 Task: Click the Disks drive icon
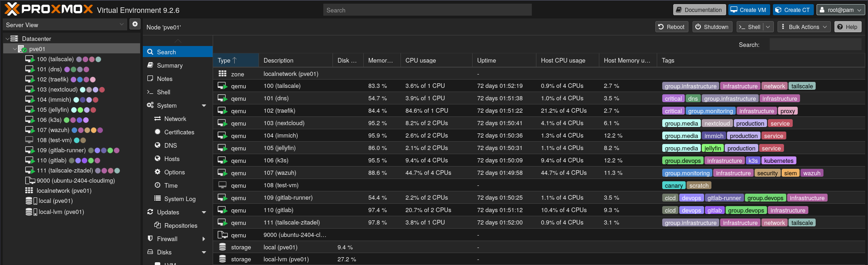tap(150, 252)
